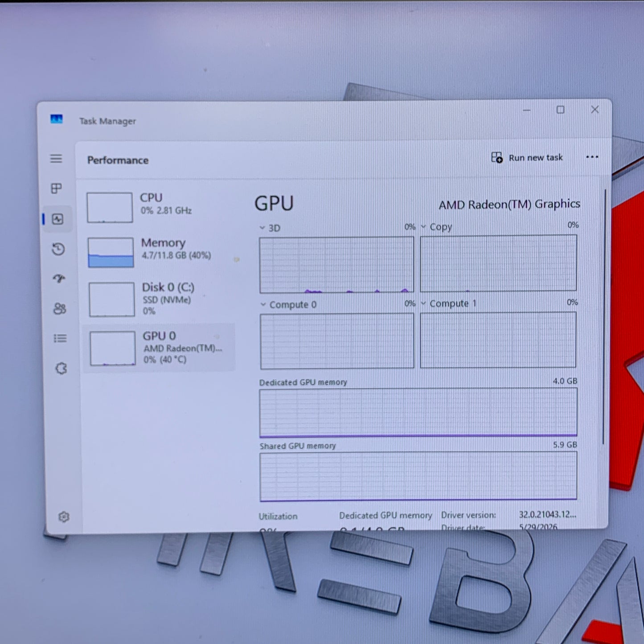Click the GPU 0 mini graph thumbnail

click(x=113, y=348)
